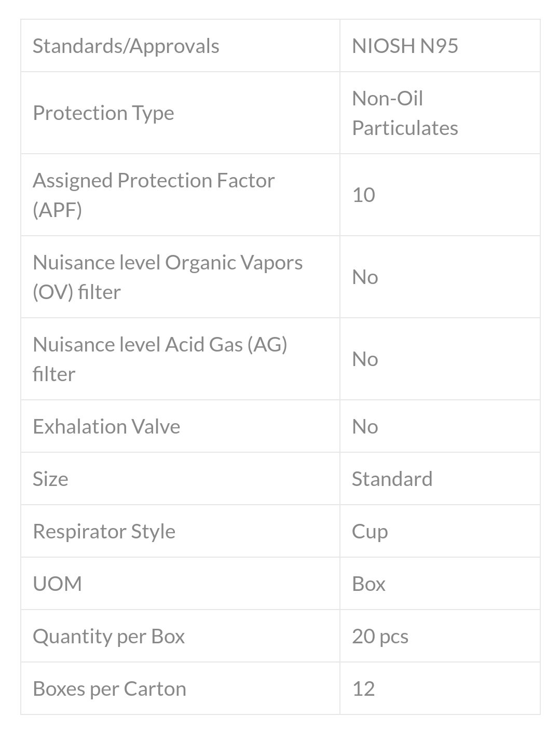Click the Respirator Style label
Screen dimensions: 560x730
(104, 531)
